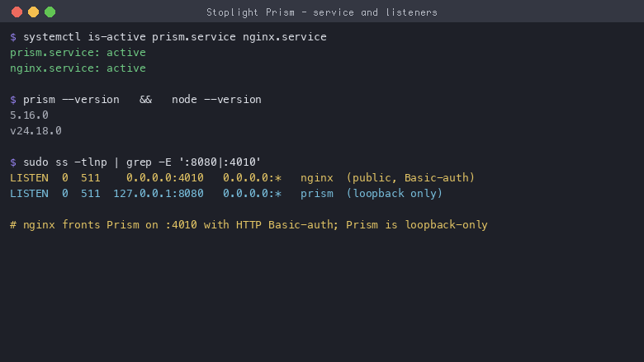Click the backlog value '511' in the prism row
This screenshot has height=362, width=644.
click(90, 194)
